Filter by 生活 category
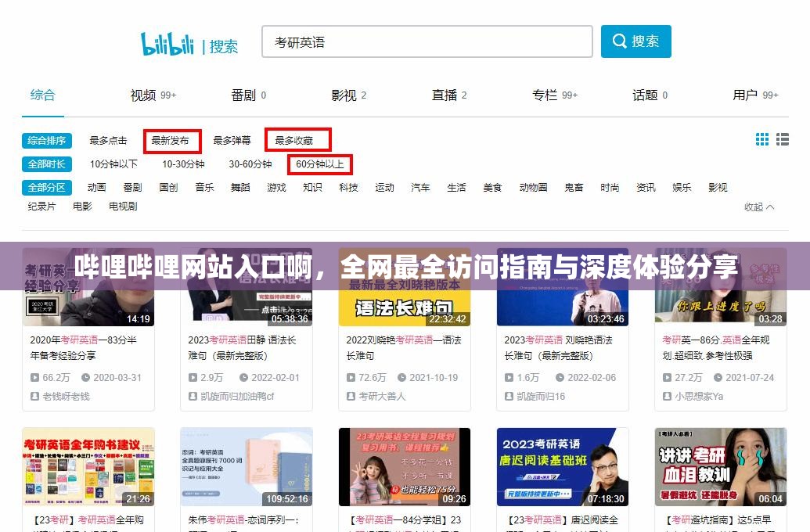The image size is (810, 532). point(457,188)
